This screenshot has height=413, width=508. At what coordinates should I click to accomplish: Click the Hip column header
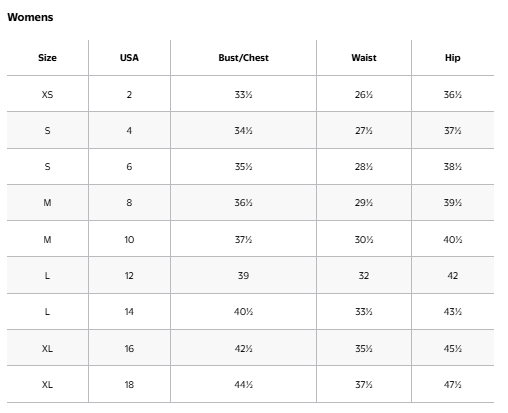452,58
